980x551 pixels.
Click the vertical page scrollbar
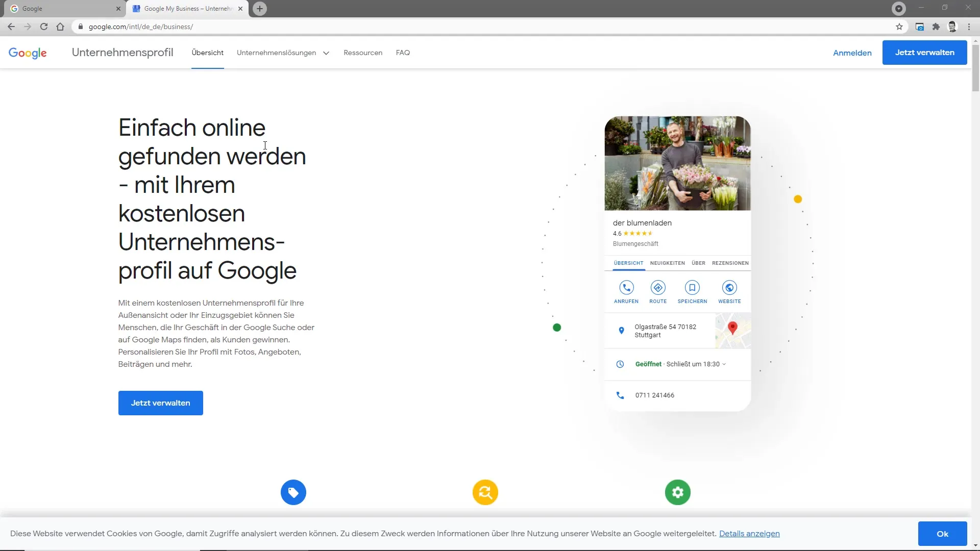(975, 68)
